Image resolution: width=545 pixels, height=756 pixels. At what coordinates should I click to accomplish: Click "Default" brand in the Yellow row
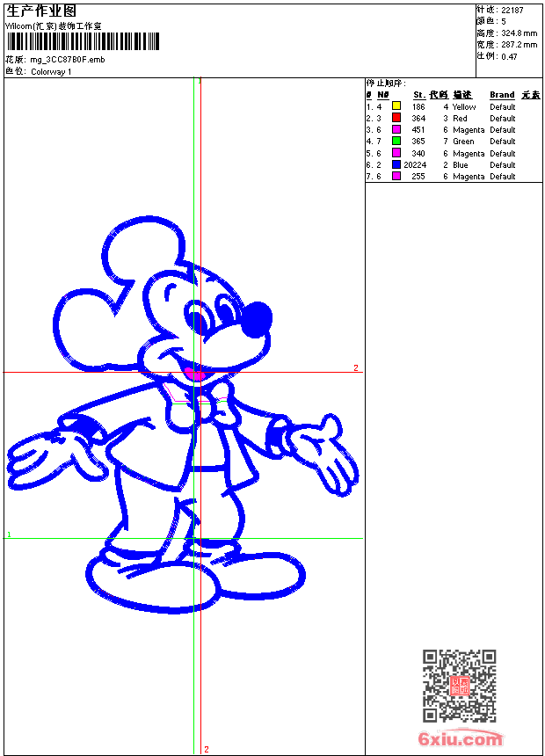click(x=502, y=107)
